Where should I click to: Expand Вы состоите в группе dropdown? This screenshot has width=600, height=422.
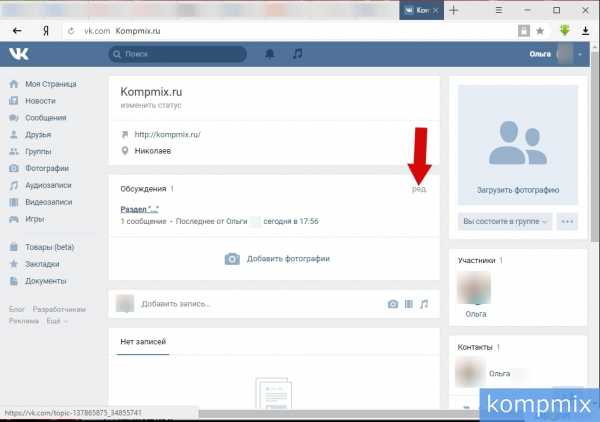click(x=505, y=222)
